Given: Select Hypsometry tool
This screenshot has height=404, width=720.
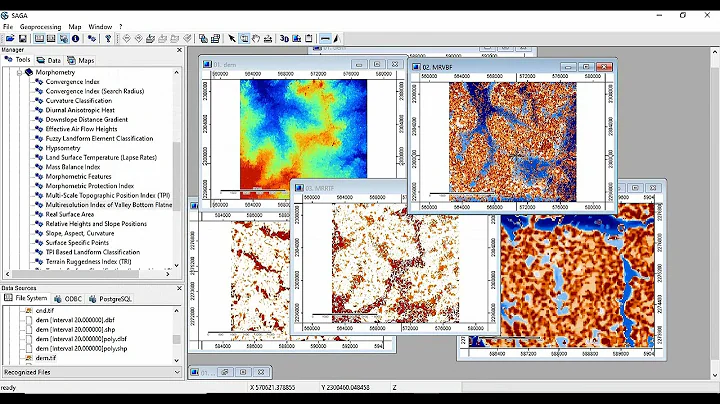Looking at the screenshot, I should pyautogui.click(x=63, y=148).
